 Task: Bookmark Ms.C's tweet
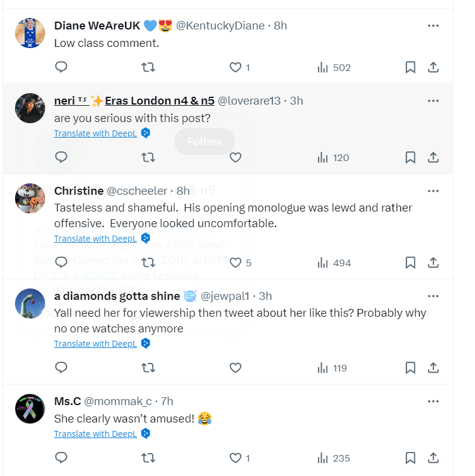pos(410,458)
